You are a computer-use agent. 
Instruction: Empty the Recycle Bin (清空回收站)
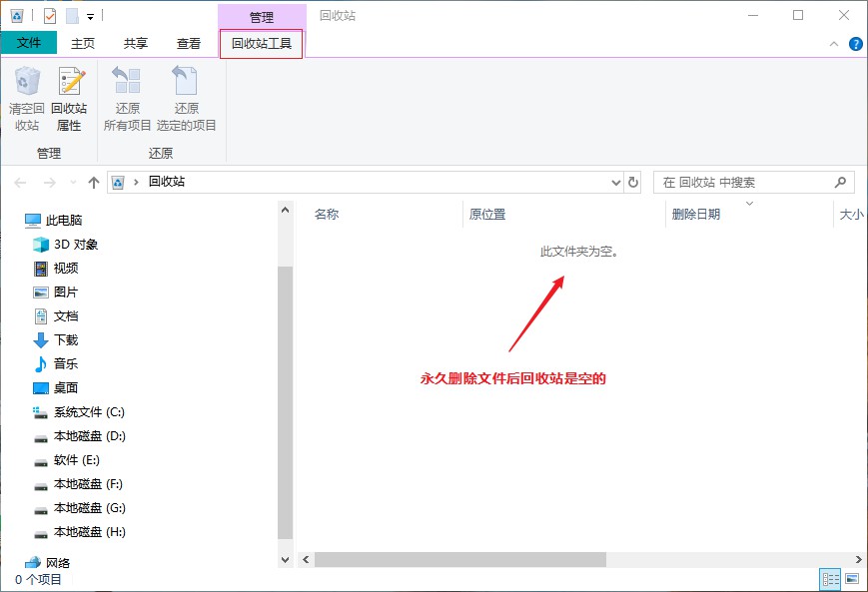coord(27,97)
